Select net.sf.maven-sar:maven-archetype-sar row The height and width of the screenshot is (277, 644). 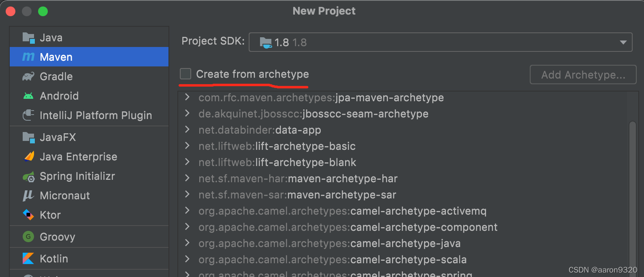coord(403,195)
